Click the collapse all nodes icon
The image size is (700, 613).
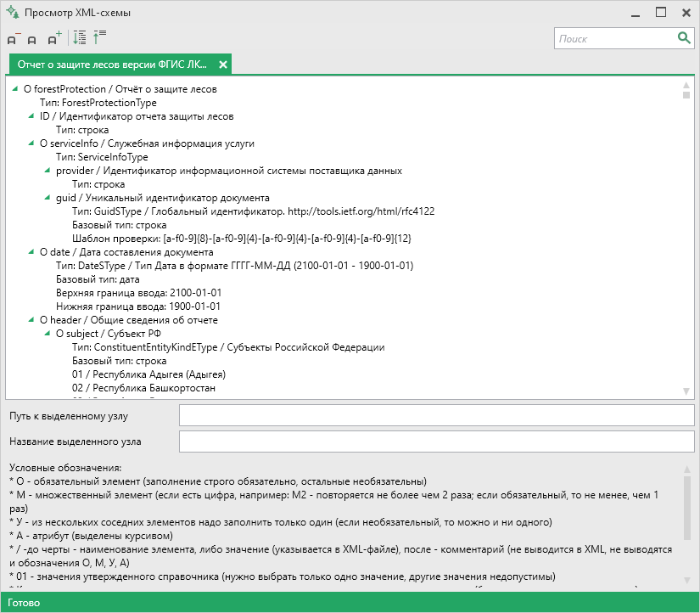pyautogui.click(x=99, y=37)
